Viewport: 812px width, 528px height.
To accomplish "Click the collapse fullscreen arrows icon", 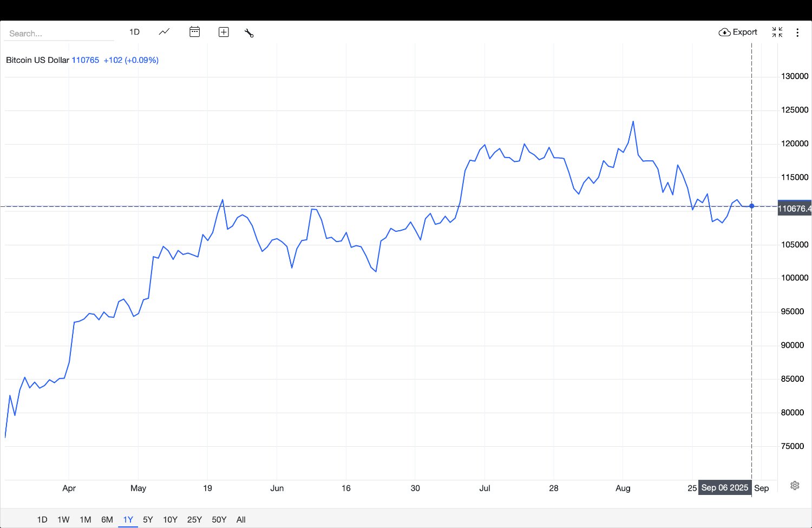I will 777,32.
